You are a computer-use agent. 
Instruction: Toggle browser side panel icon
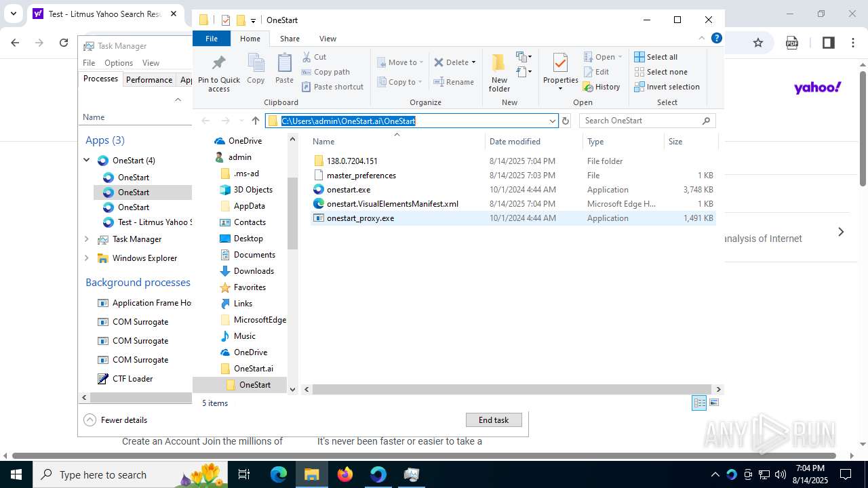click(x=828, y=43)
